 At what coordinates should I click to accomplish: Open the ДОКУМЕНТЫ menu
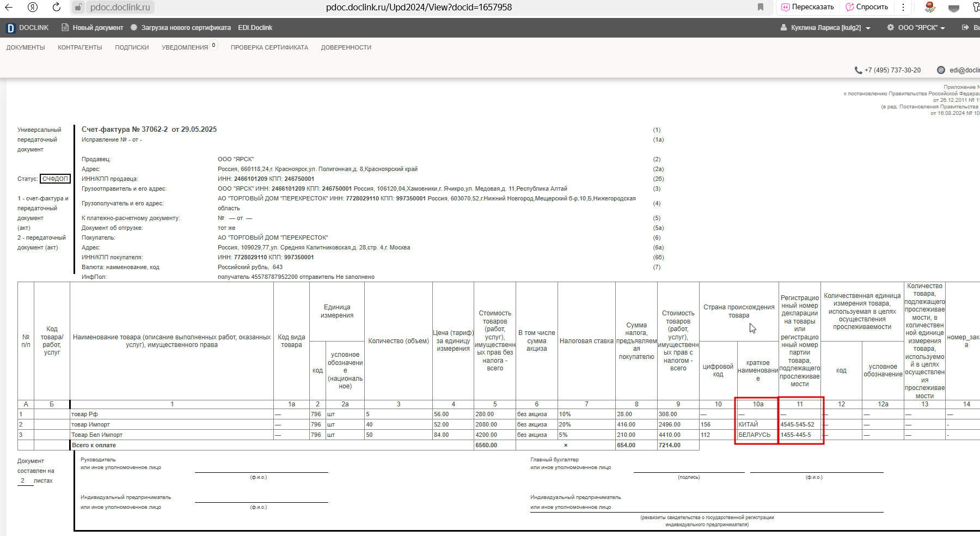click(26, 47)
